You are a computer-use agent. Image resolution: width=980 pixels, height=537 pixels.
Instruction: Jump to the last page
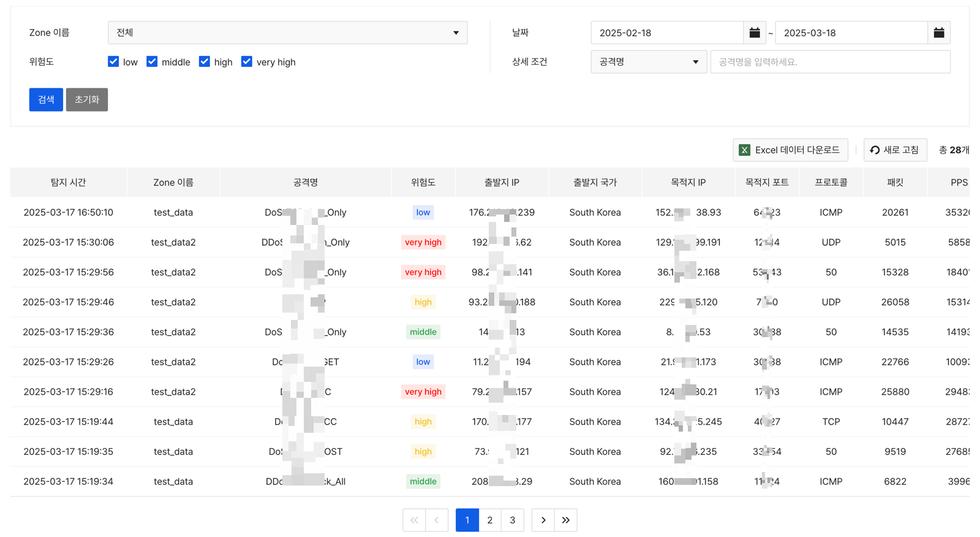click(566, 520)
